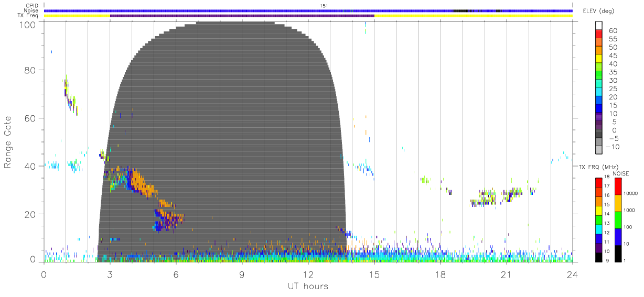Click the echo streak near range gate 70
This screenshot has width=644, height=297.
70,94
